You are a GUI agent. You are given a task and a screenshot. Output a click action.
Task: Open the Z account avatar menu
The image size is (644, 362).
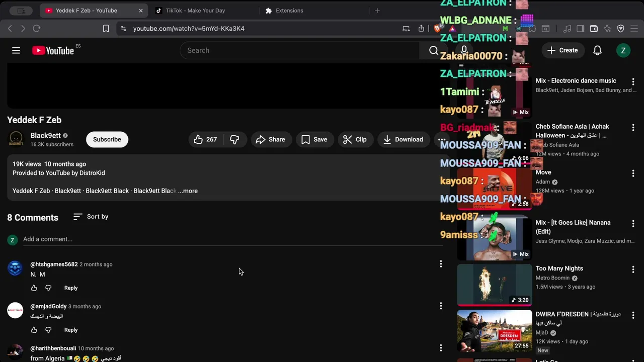tap(623, 50)
